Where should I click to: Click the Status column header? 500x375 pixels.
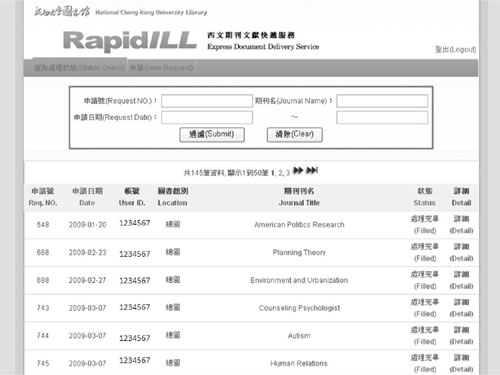[x=424, y=197]
